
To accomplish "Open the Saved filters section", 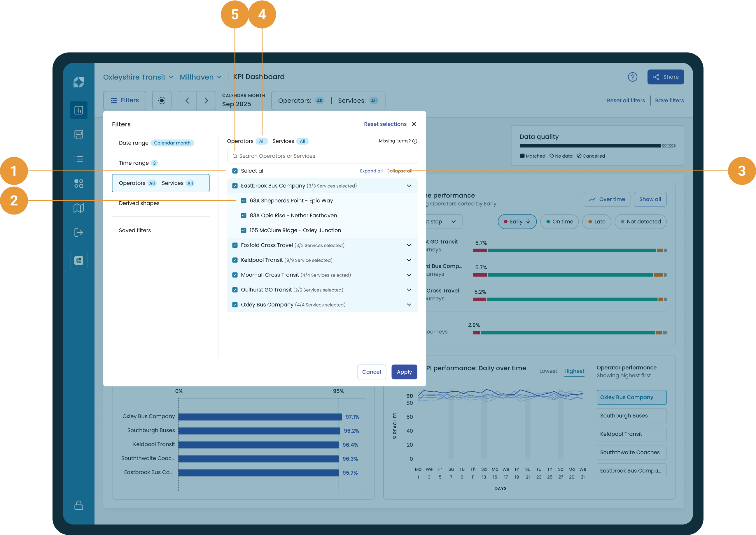I will pyautogui.click(x=135, y=230).
